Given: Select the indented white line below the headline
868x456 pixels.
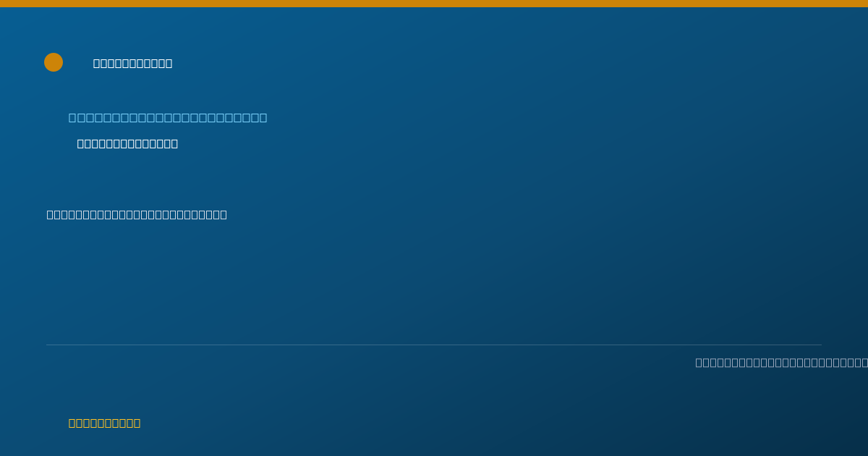Looking at the screenshot, I should (x=127, y=144).
